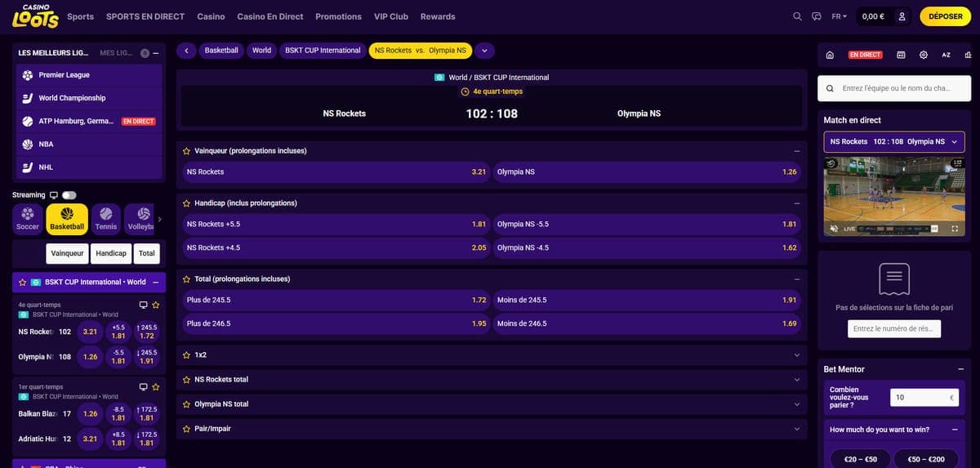The height and width of the screenshot is (468, 980).
Task: Favorite the Handicap market star
Action: click(x=186, y=203)
